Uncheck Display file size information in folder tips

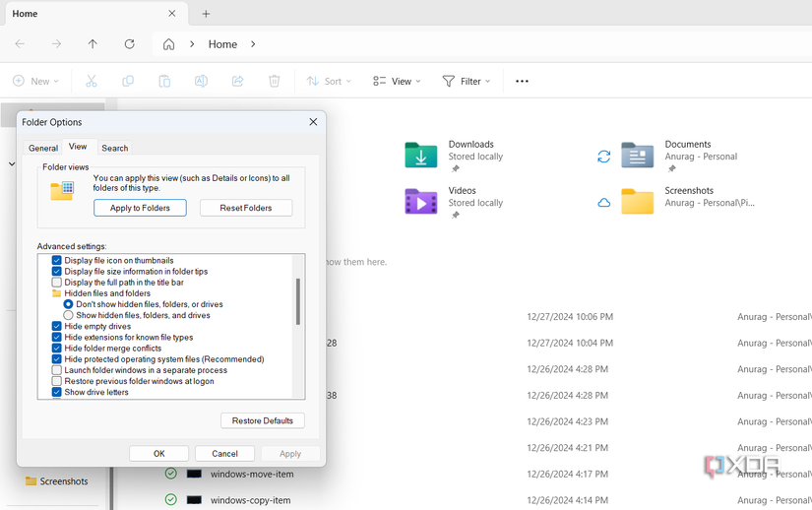(x=57, y=272)
